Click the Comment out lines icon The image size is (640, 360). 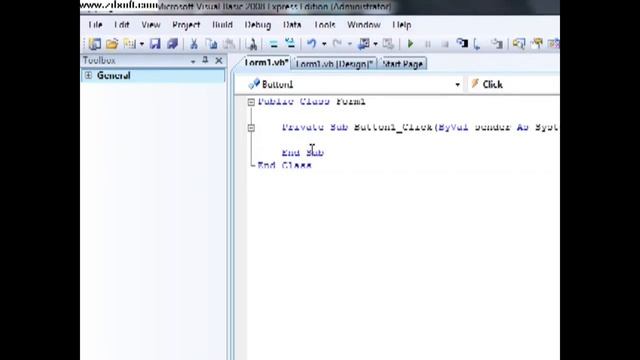[x=273, y=44]
